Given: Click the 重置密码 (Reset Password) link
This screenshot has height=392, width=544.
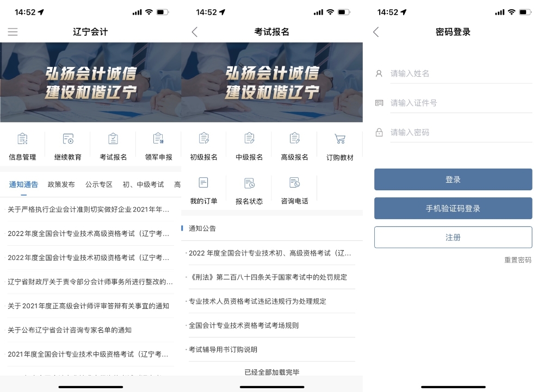Looking at the screenshot, I should coord(517,260).
